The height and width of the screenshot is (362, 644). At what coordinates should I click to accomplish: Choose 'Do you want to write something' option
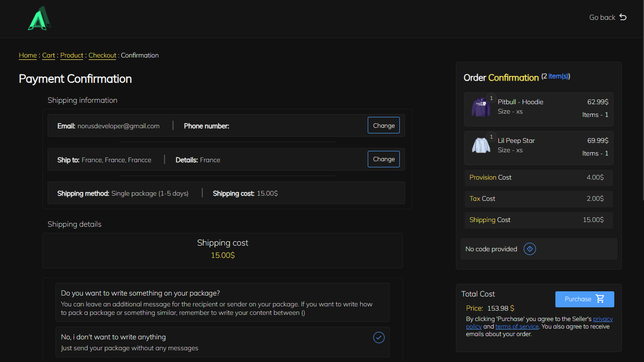coord(223,302)
